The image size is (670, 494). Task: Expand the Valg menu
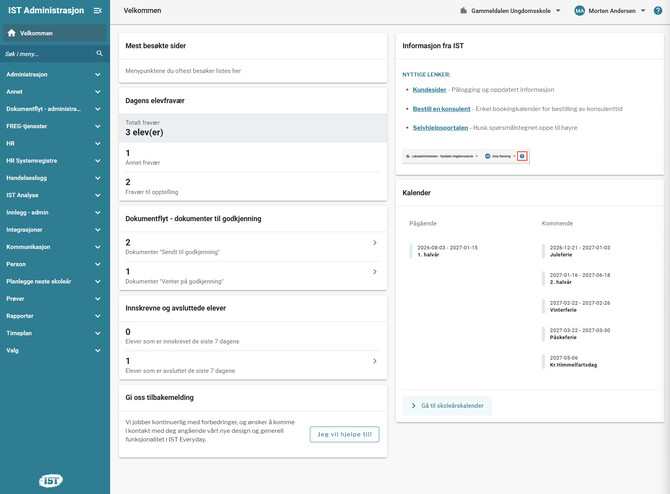click(54, 350)
